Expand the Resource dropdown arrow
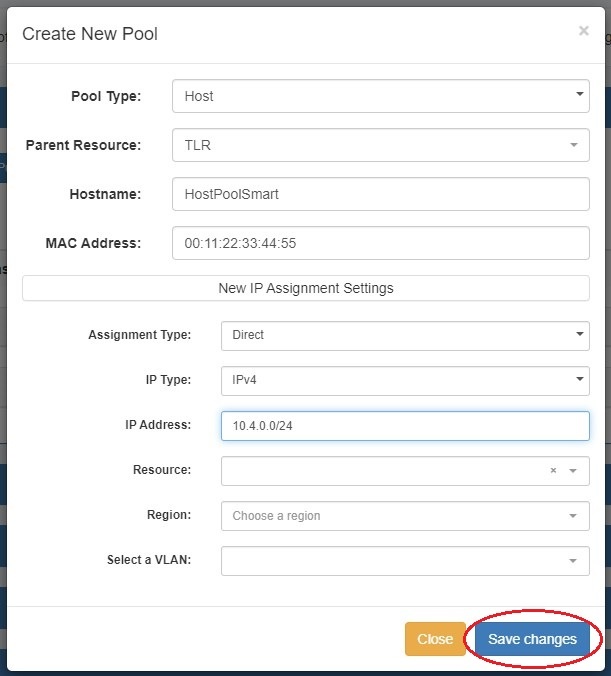611x676 pixels. 573,471
